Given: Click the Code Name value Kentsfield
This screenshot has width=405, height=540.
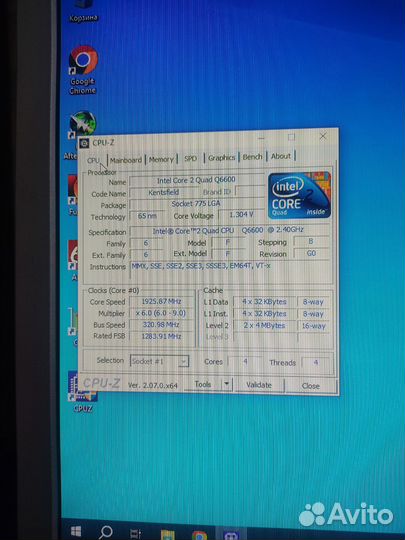Looking at the screenshot, I should click(164, 192).
